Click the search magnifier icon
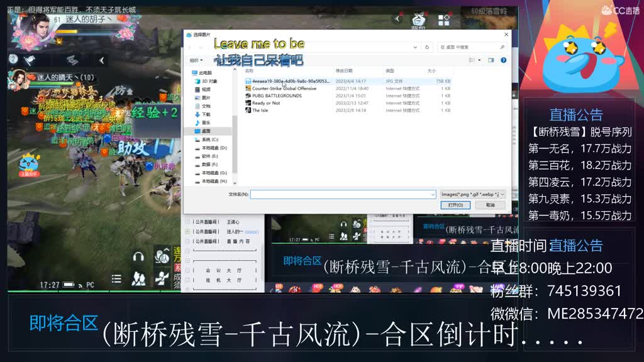 tap(502, 47)
